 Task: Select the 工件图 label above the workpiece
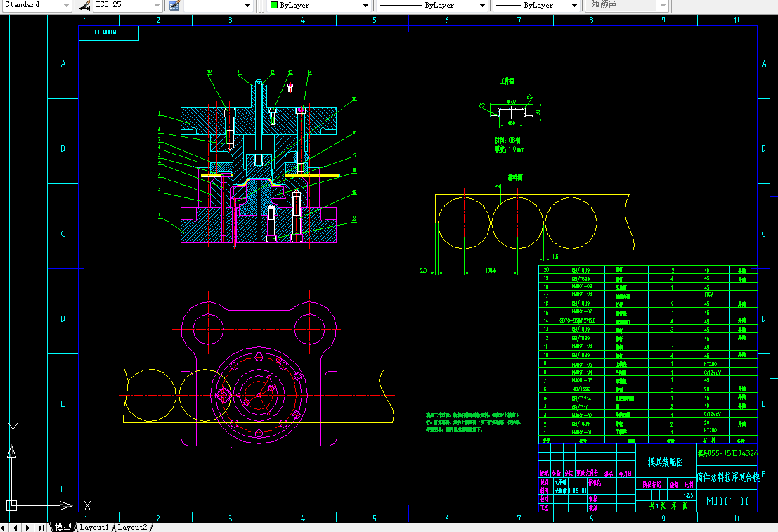(x=507, y=81)
